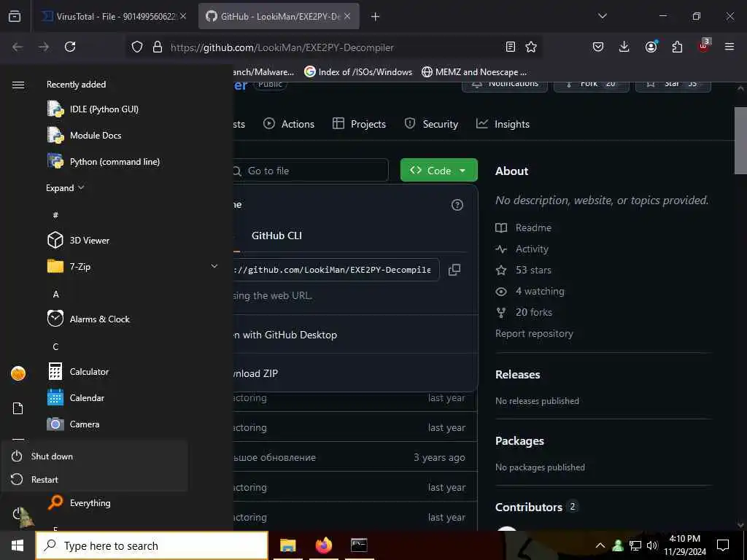This screenshot has height=560, width=747.
Task: View the 20 forks link
Action: (524, 312)
